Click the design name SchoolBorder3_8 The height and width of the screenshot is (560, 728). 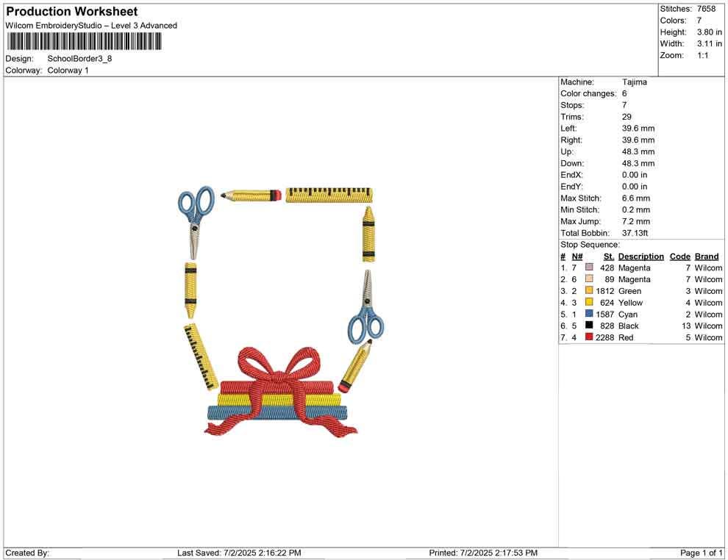79,59
